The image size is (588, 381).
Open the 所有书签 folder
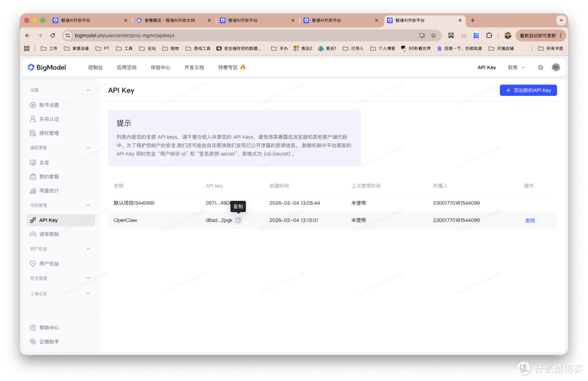[550, 48]
